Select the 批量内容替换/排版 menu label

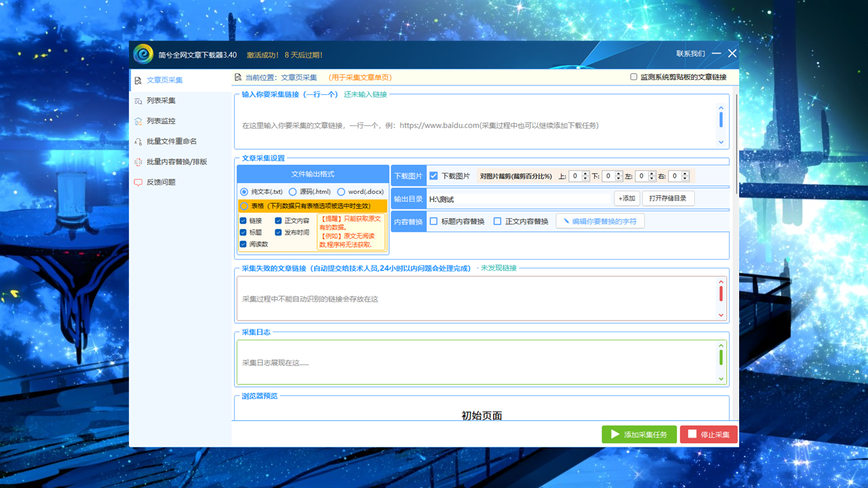[177, 161]
